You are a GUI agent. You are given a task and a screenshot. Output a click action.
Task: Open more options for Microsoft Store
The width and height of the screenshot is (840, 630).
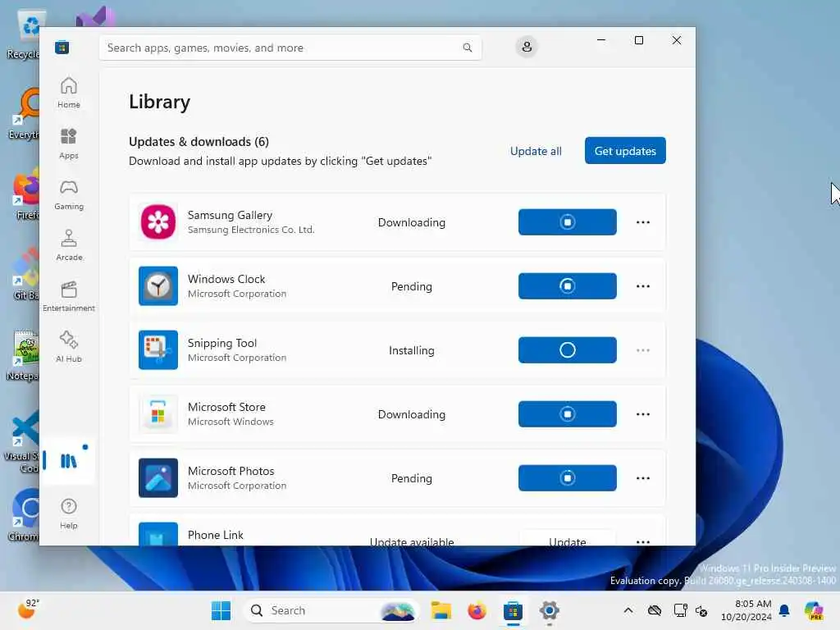click(x=643, y=413)
